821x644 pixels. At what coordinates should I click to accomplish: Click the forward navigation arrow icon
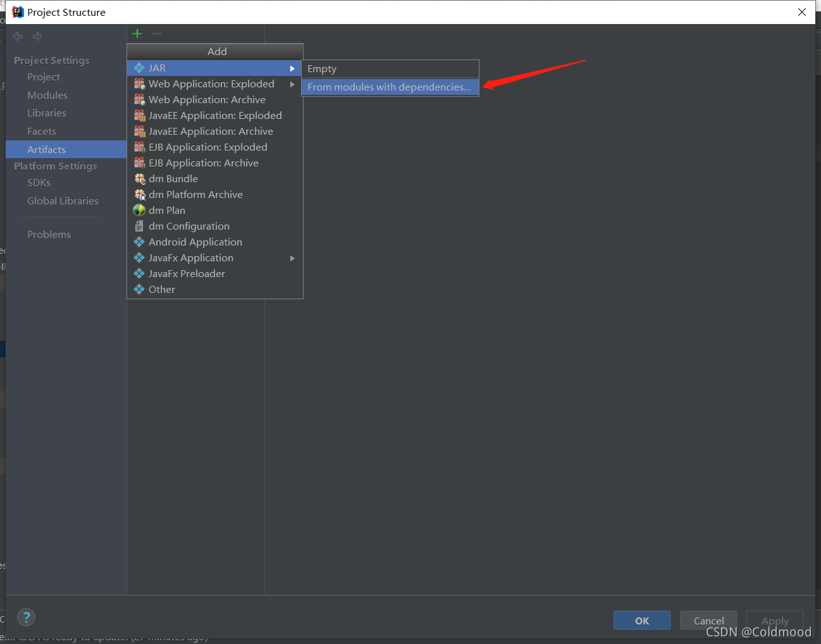point(37,37)
